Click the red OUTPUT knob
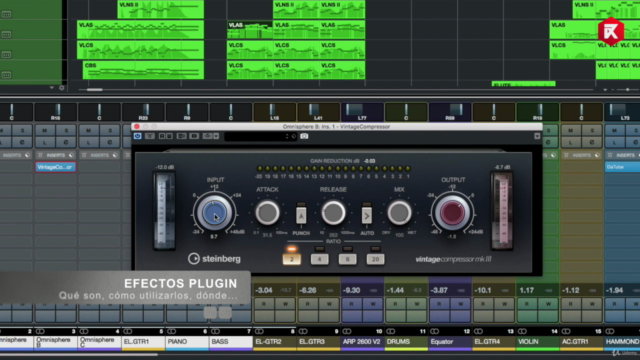This screenshot has height=360, width=640. pos(452,213)
